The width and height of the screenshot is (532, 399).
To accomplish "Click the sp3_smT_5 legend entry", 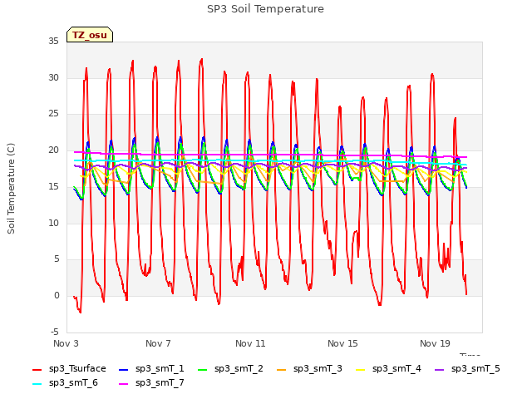I will pos(467,369).
